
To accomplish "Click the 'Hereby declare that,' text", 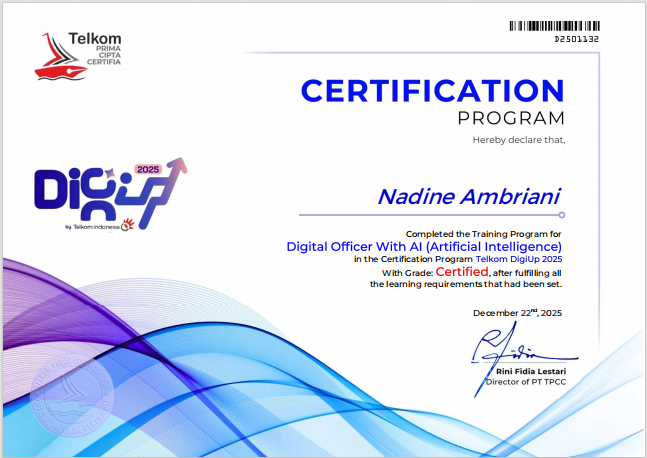I will tap(519, 140).
